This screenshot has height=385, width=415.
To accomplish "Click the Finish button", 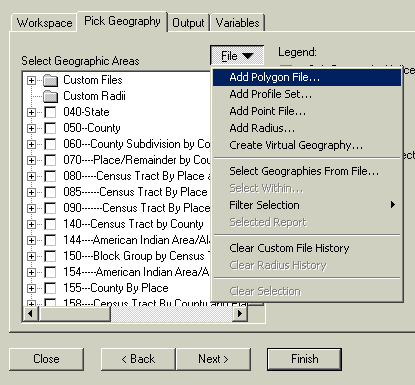I will tap(304, 359).
